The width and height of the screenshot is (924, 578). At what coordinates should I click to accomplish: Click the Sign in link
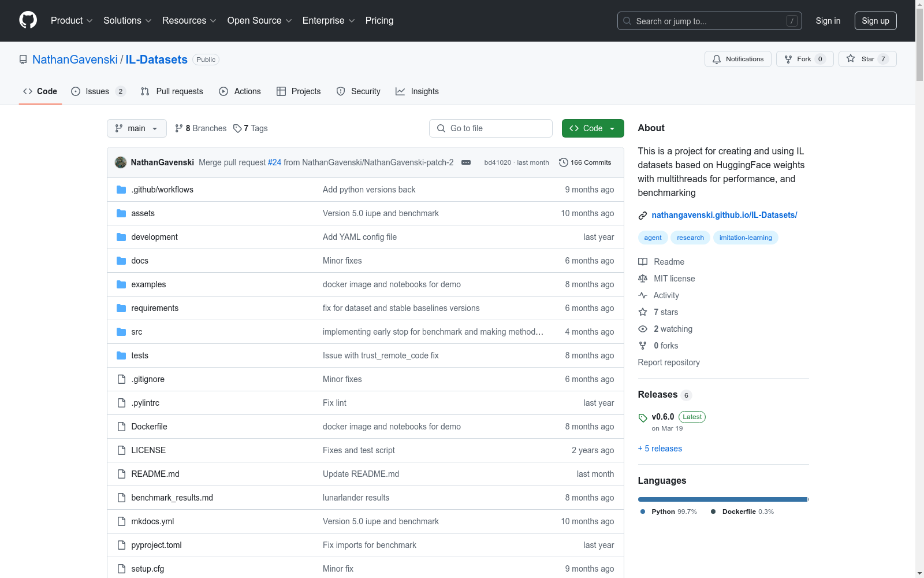(828, 21)
